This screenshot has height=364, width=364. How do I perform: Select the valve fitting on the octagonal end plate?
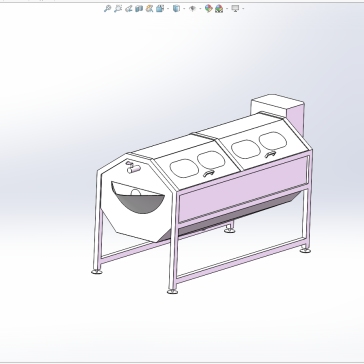tap(133, 167)
